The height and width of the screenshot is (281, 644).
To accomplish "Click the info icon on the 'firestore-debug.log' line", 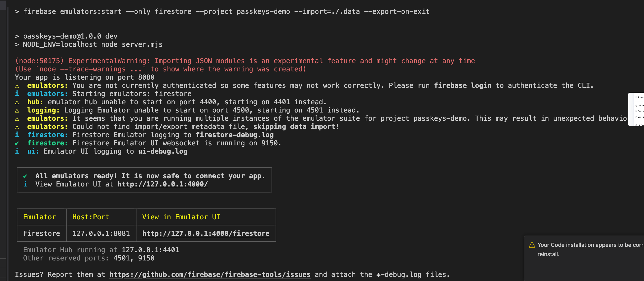I will 17,135.
